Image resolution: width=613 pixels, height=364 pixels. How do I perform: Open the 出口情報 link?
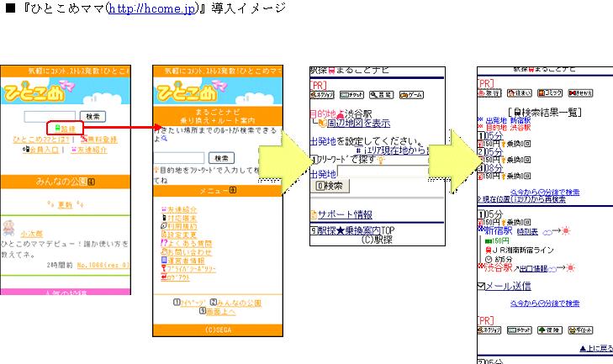point(533,269)
